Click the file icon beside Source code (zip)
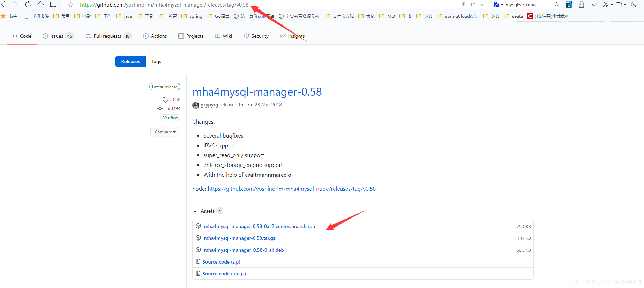644x288 pixels. tap(198, 261)
